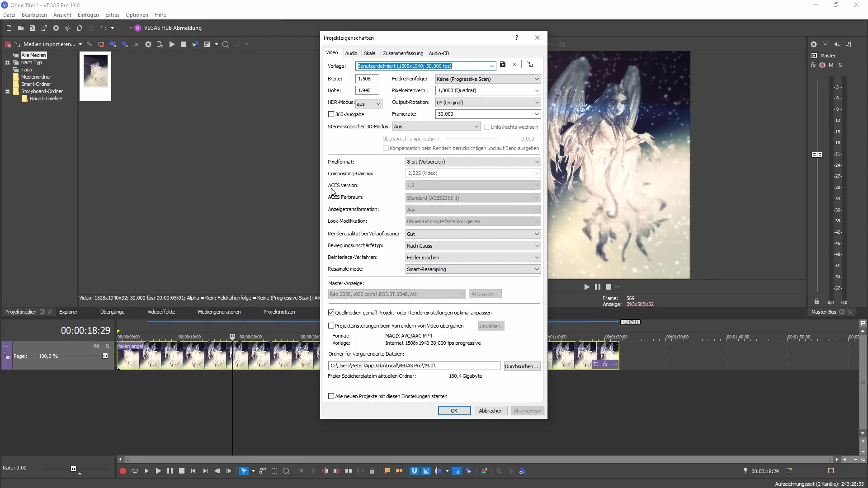This screenshot has height=488, width=868.
Task: Play the video preview
Action: 587,287
